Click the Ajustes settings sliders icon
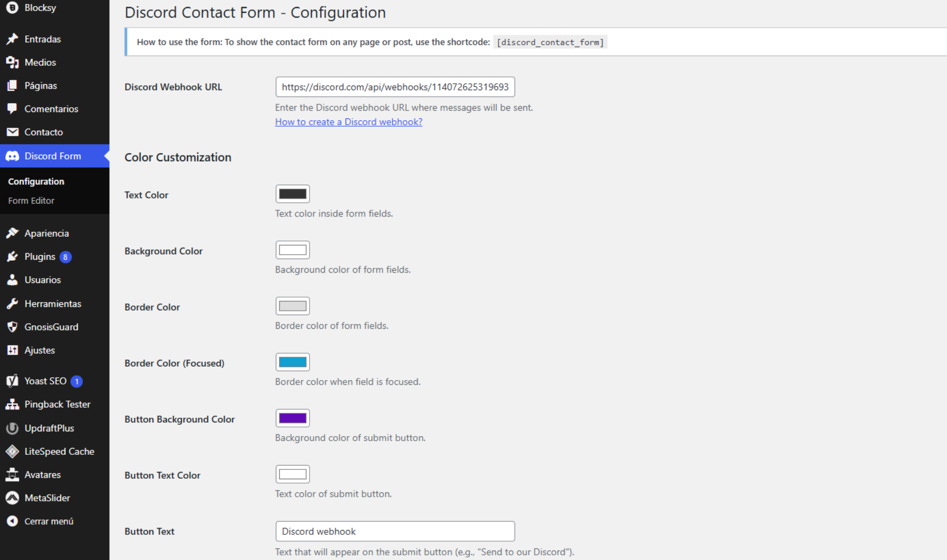Screen dimensions: 947x560 [12, 350]
